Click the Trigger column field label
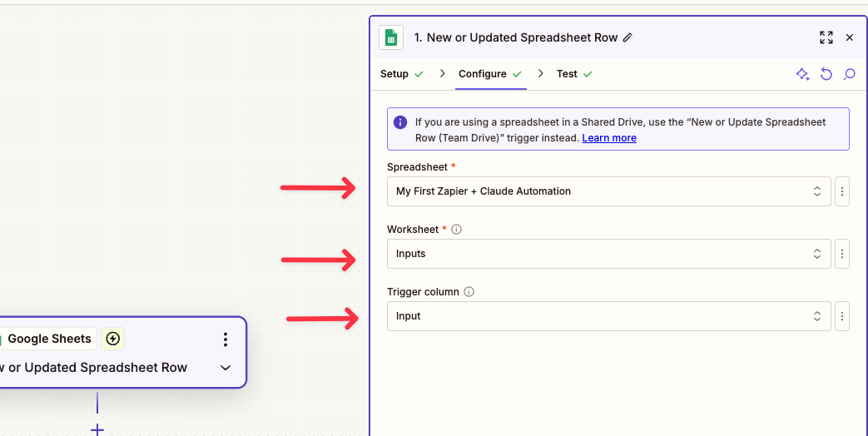The height and width of the screenshot is (436, 868). 423,291
